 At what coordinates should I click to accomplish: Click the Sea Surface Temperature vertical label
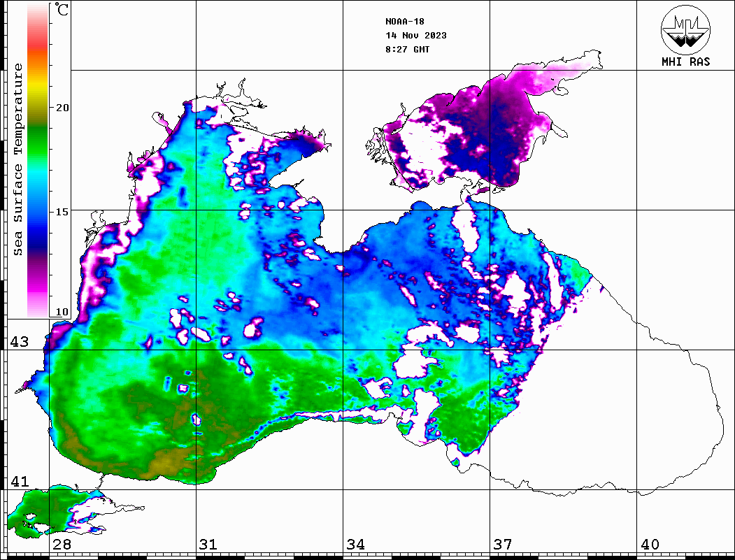coord(17,159)
